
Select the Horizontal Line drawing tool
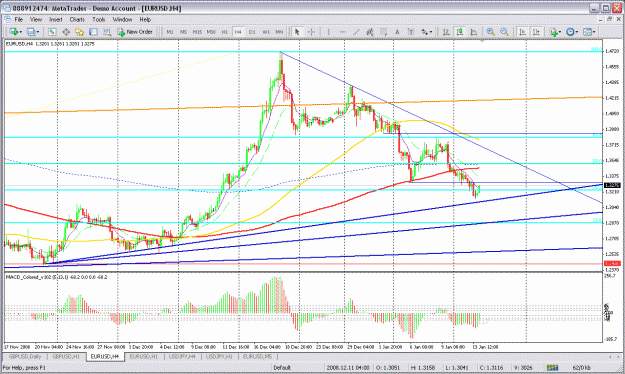[342, 32]
